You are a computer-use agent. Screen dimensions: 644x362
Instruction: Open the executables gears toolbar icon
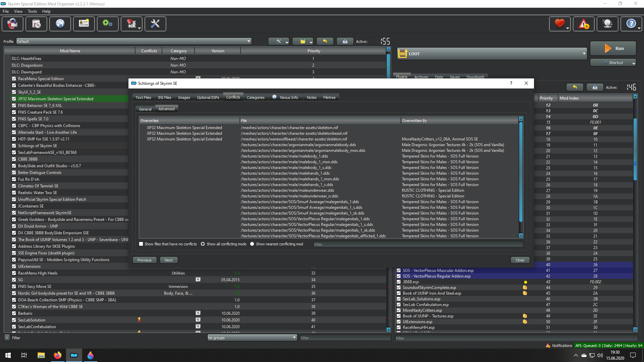[108, 24]
